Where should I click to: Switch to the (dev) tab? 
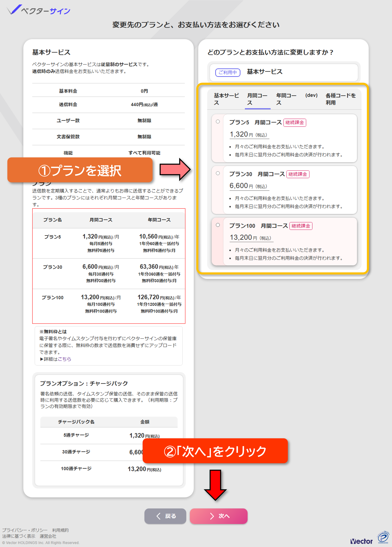pos(311,95)
